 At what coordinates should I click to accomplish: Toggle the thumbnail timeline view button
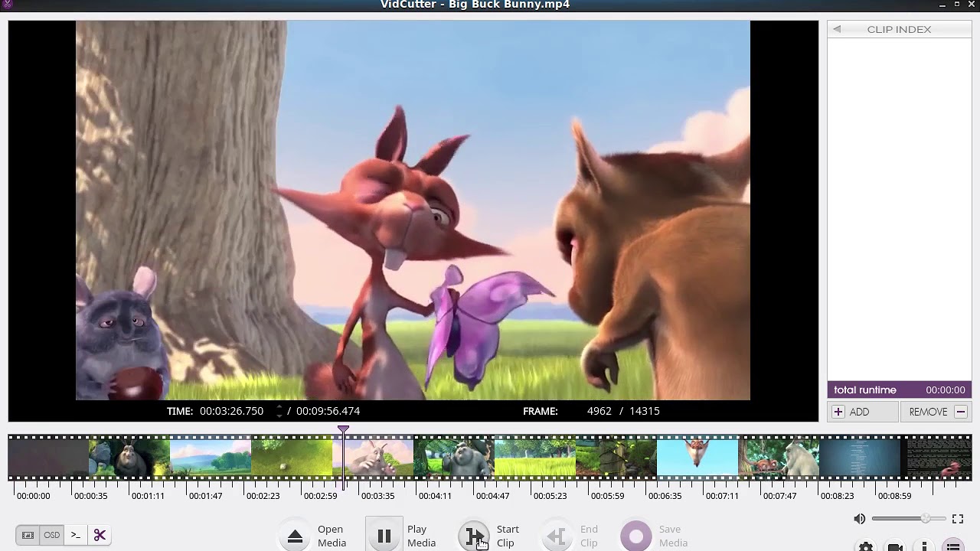[x=28, y=535]
